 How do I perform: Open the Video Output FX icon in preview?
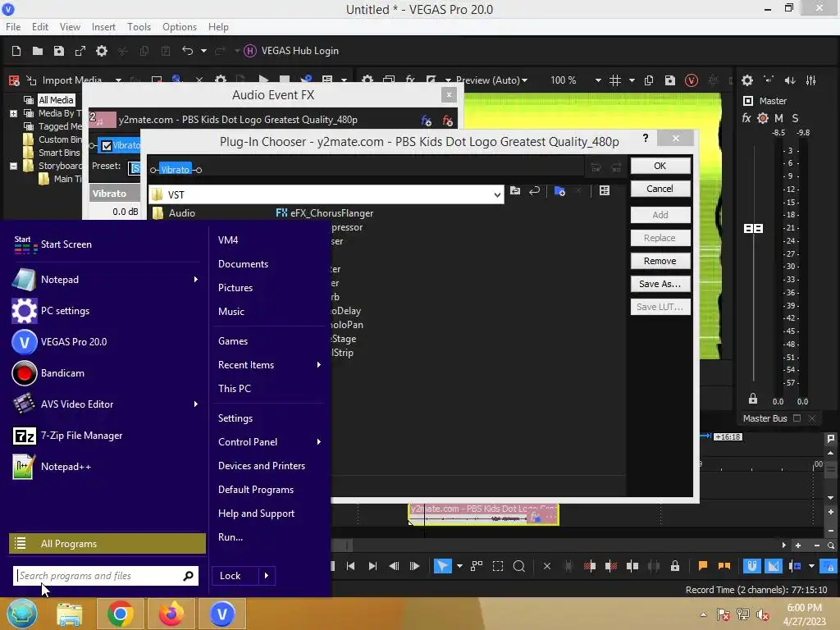[x=410, y=80]
